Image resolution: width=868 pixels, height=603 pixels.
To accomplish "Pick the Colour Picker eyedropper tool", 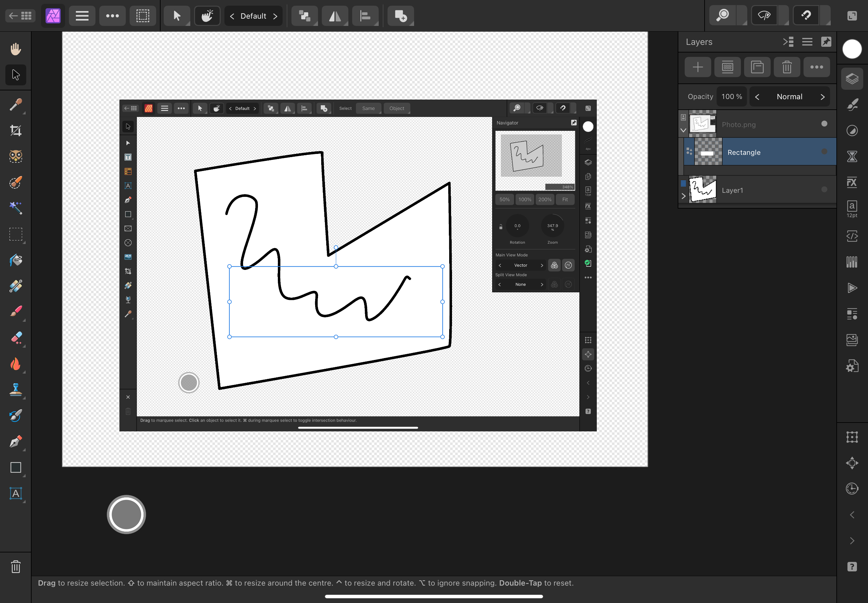I will point(15,105).
